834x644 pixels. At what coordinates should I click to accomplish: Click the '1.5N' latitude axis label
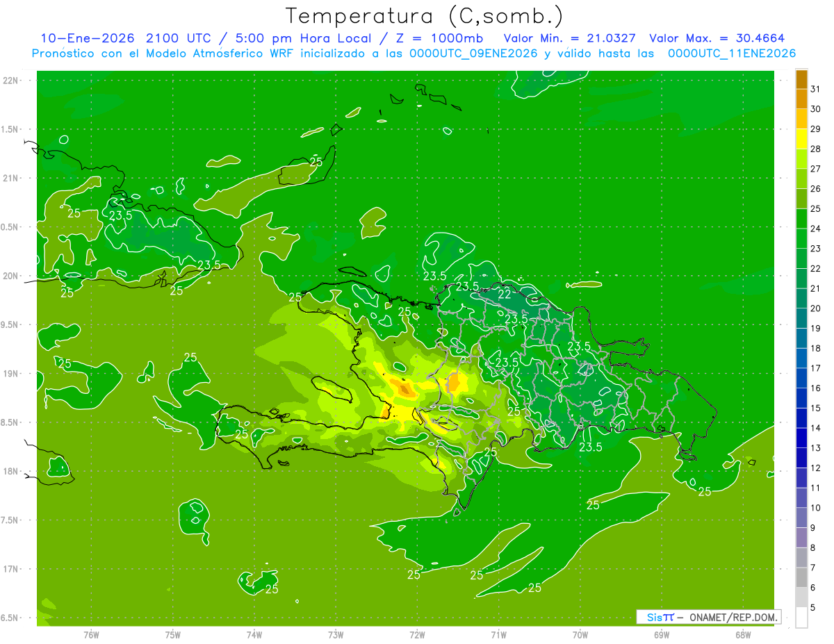pyautogui.click(x=10, y=129)
